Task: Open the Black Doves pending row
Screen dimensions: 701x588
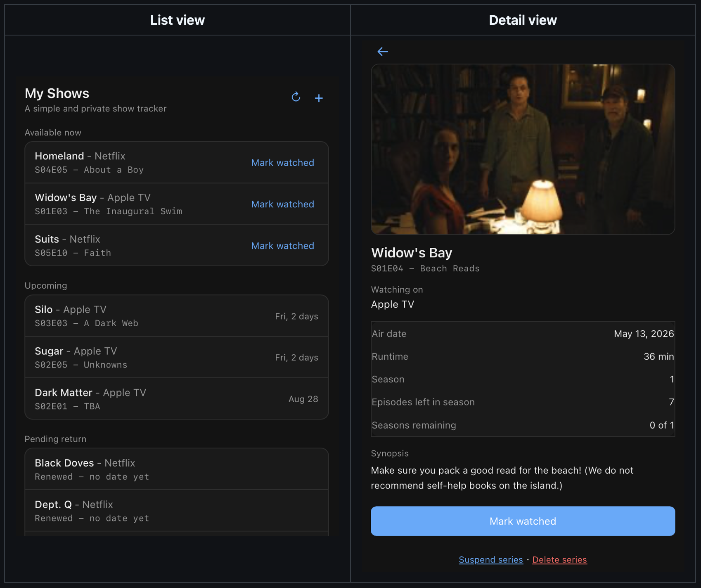Action: [177, 469]
